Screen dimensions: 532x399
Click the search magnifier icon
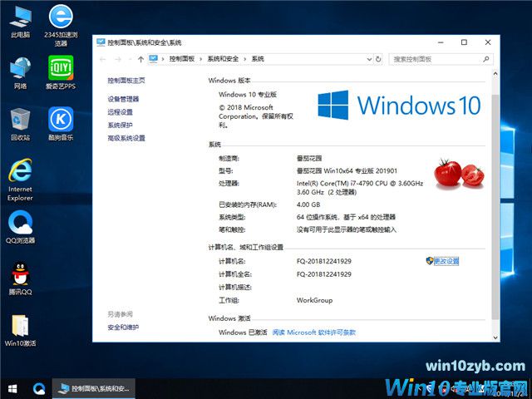point(485,59)
